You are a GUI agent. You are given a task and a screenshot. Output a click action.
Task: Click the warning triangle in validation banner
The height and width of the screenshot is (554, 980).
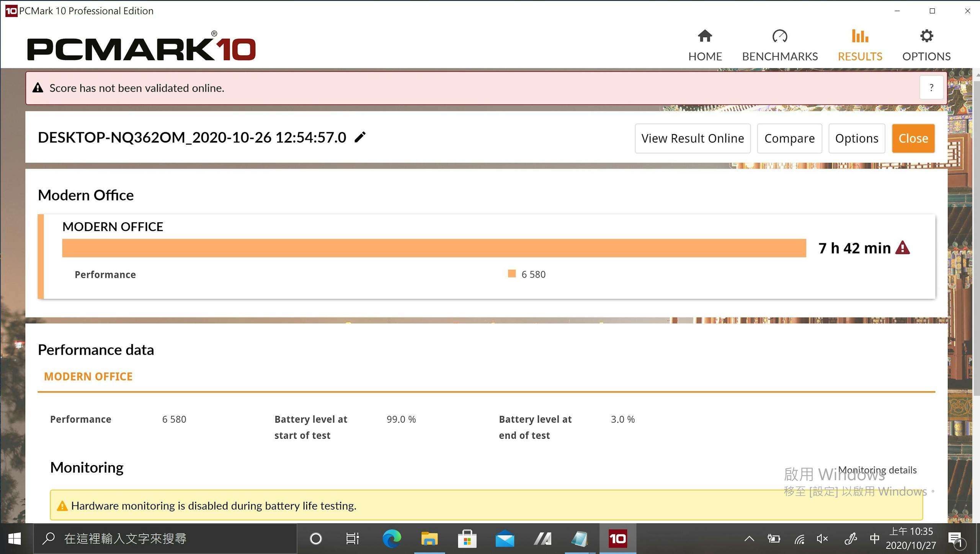38,88
